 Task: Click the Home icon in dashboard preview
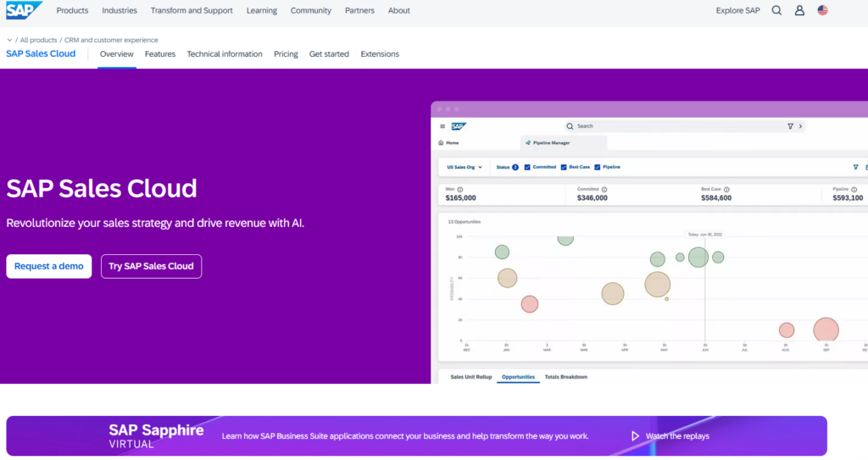pos(441,143)
